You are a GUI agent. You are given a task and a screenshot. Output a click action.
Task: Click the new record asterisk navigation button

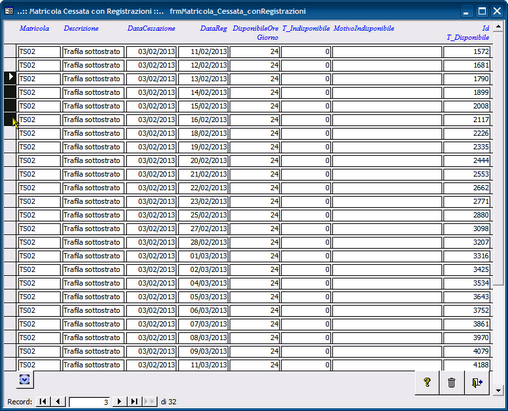coord(150,402)
